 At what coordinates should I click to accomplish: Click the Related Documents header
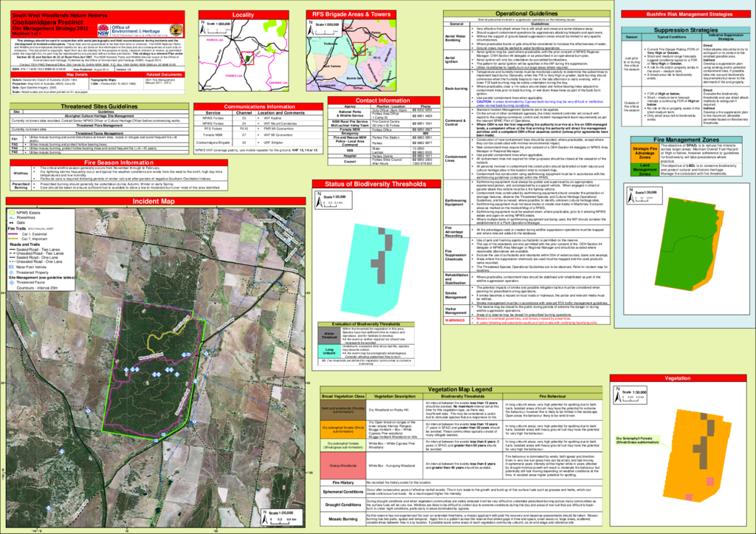[x=165, y=75]
